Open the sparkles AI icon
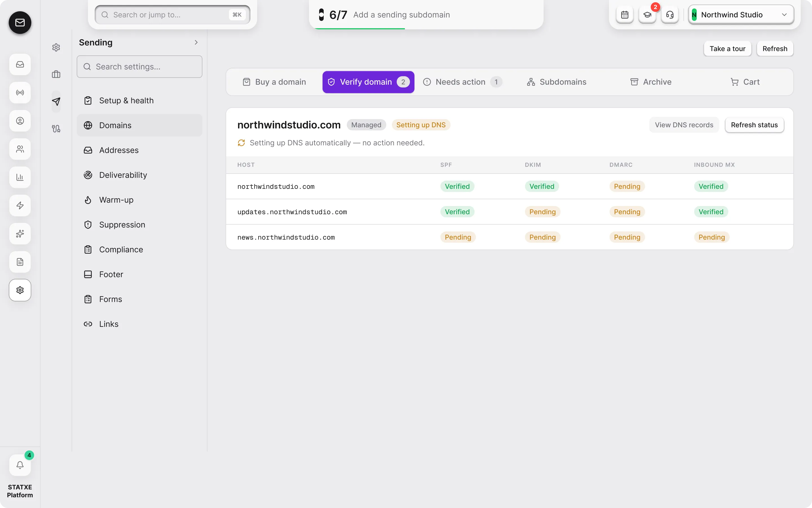 20,233
